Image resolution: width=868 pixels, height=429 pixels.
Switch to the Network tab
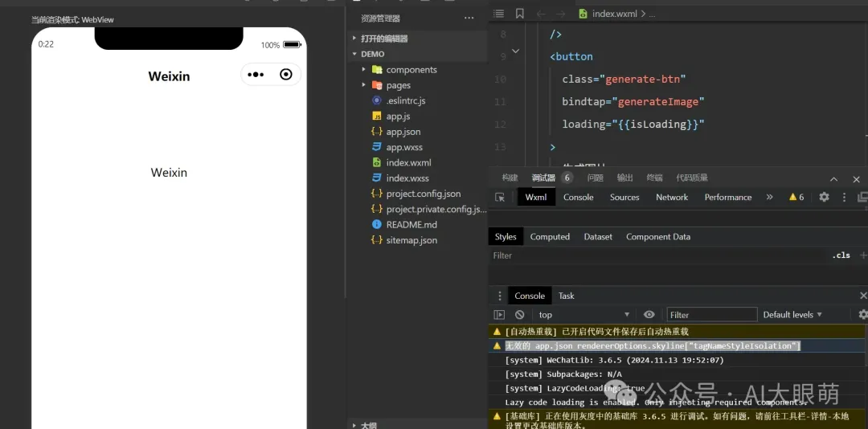(x=672, y=197)
